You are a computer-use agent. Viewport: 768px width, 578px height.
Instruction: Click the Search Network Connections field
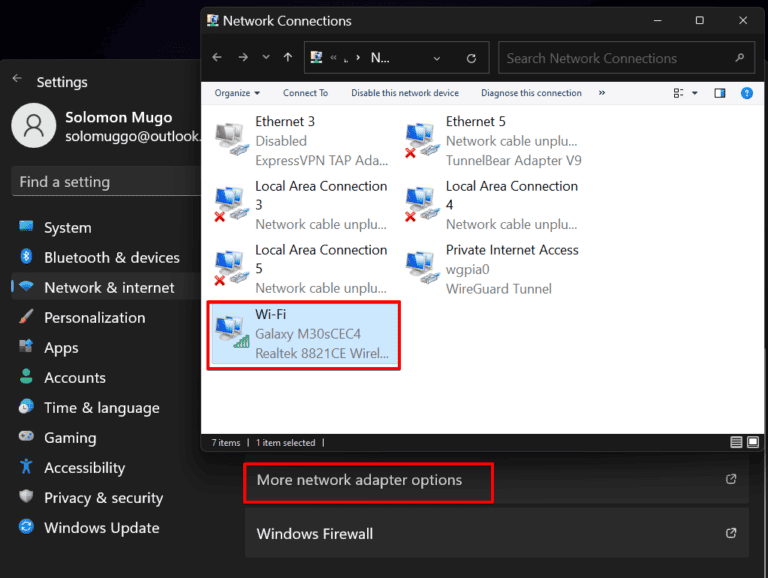626,58
